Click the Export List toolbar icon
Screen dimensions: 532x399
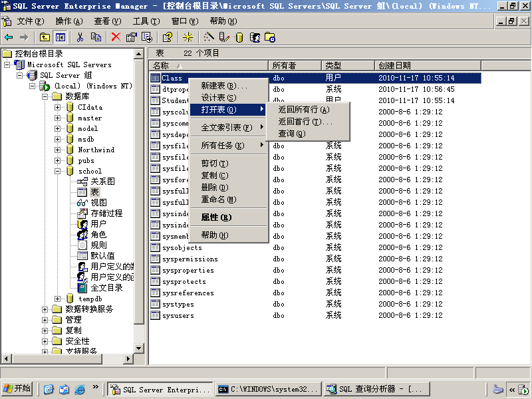147,37
